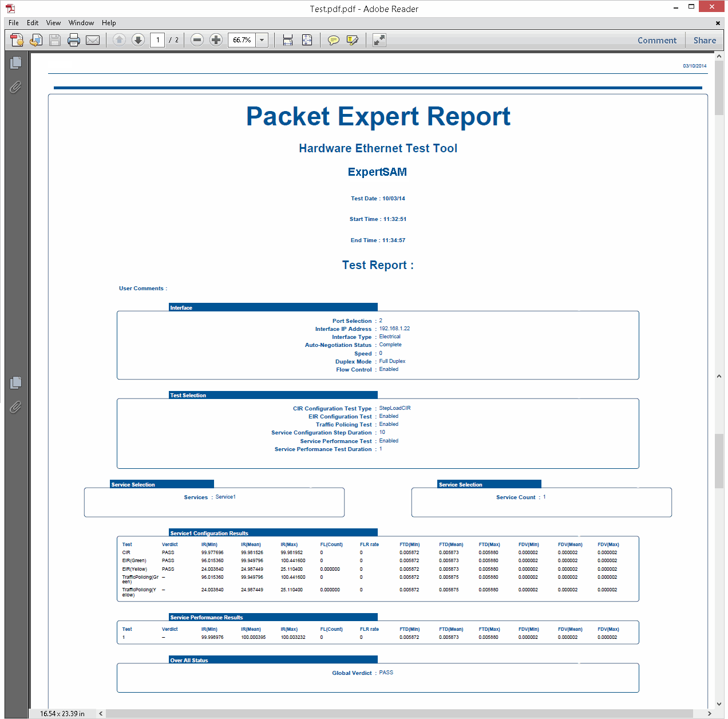Click the horizontal scrollbar right arrow
Screen dimensions: 728x719
710,714
